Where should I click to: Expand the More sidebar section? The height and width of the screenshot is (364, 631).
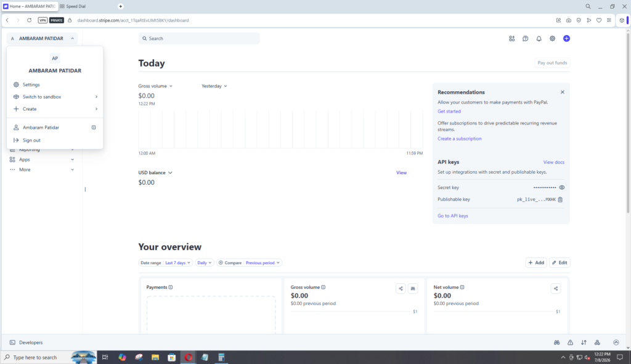coord(42,170)
